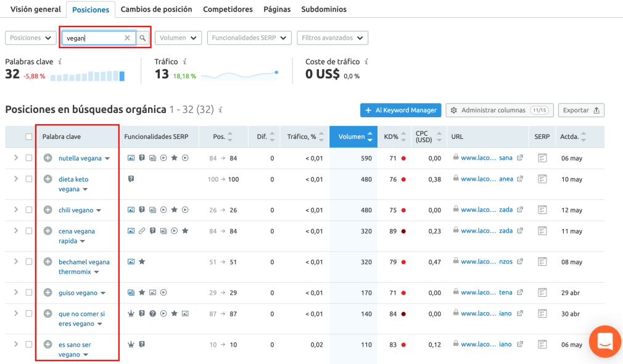Open the Volumen filter dropdown
The height and width of the screenshot is (364, 623).
(178, 38)
